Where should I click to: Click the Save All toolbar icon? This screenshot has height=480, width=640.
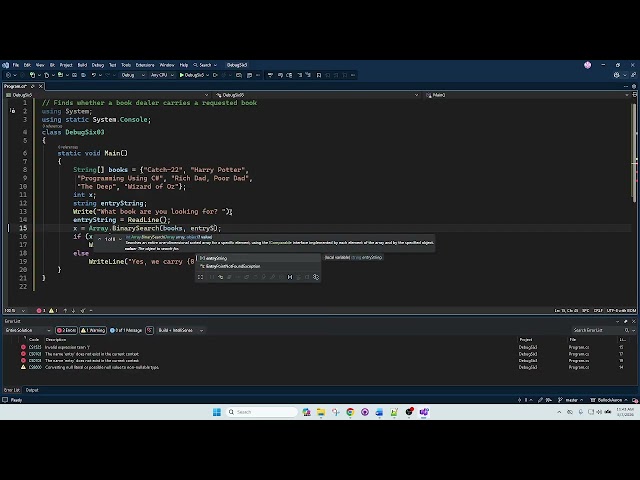tap(83, 75)
